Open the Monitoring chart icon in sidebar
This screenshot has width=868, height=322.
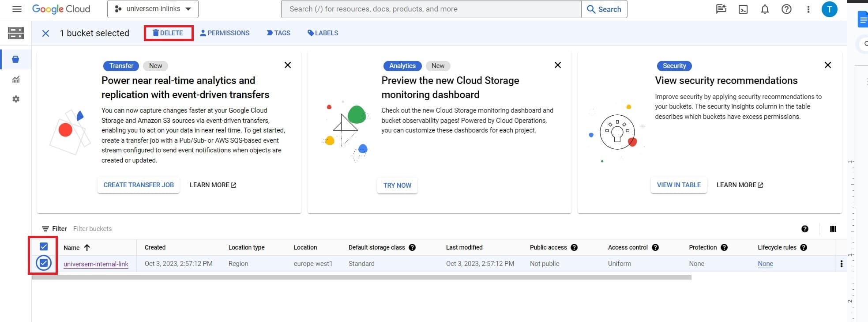point(16,80)
